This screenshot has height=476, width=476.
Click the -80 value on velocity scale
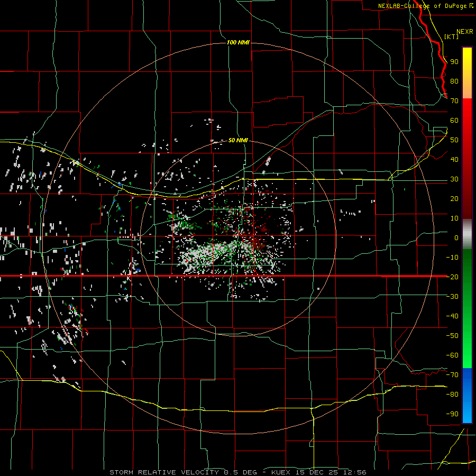tap(452, 395)
